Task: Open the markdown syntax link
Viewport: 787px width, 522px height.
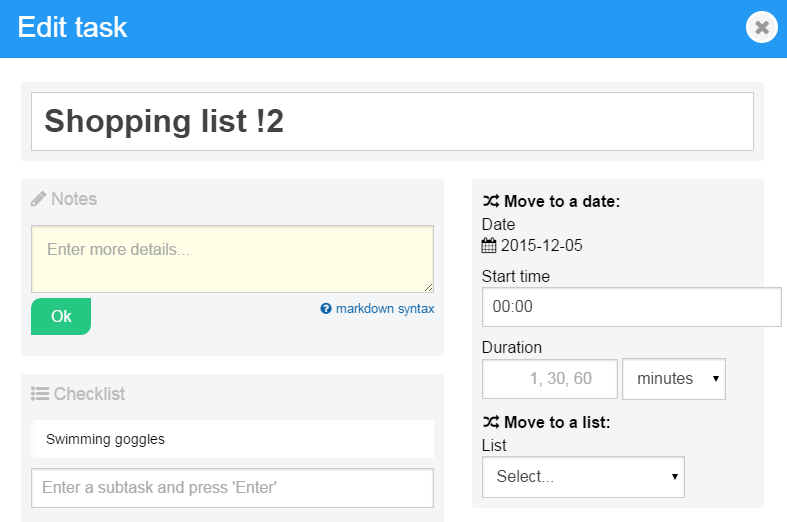Action: 385,309
